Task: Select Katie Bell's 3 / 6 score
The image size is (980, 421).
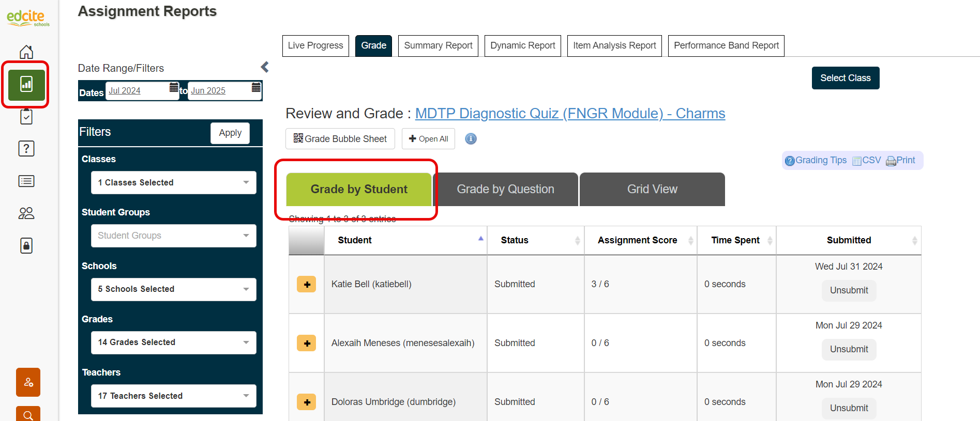Action: 600,284
